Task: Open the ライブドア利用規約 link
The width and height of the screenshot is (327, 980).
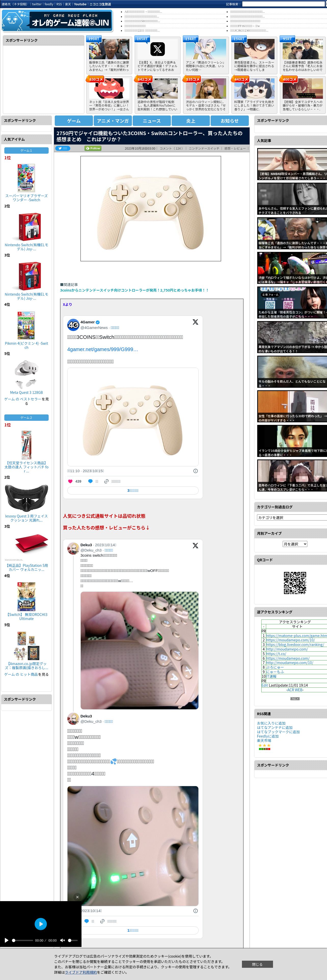Action: [81, 972]
